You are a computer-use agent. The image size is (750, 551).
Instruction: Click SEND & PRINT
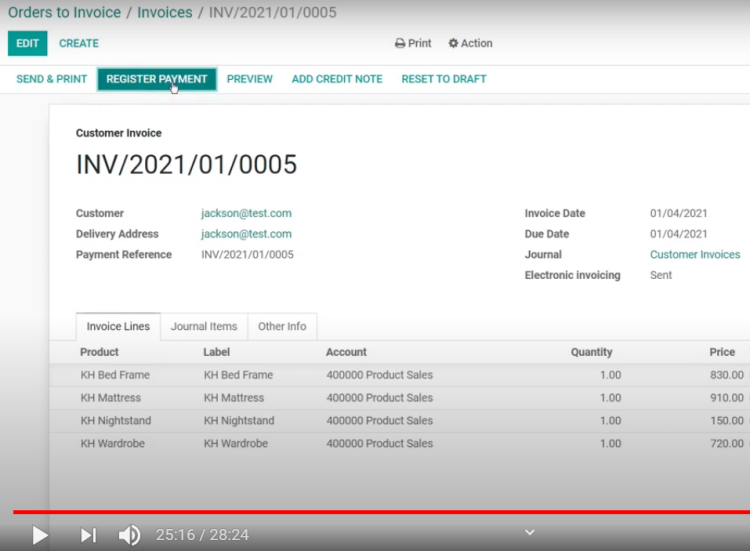[x=52, y=79]
